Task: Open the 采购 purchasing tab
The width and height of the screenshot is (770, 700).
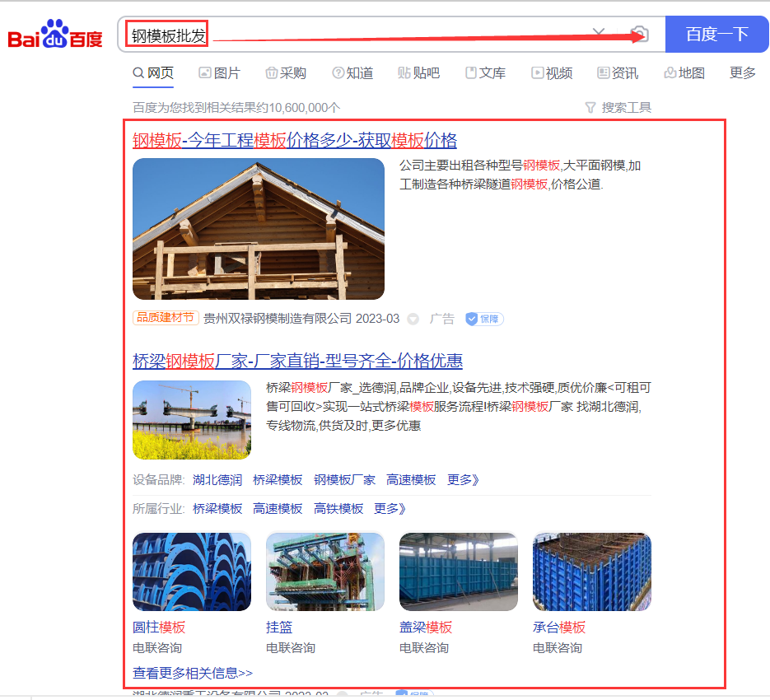Action: point(286,73)
